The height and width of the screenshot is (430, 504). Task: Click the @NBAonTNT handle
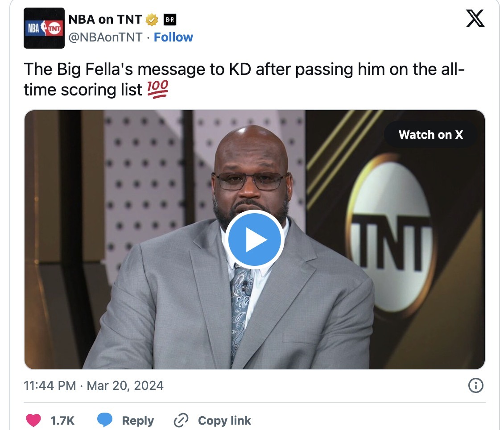[105, 37]
